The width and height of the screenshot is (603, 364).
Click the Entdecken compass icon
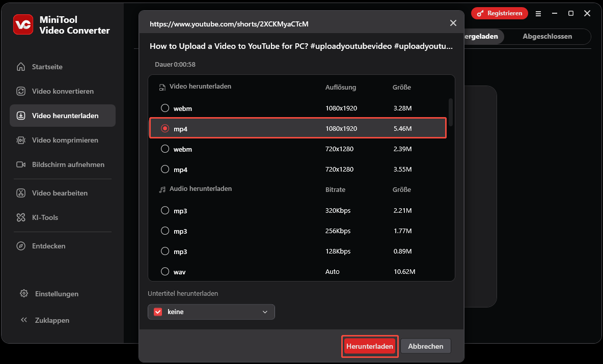click(x=21, y=245)
